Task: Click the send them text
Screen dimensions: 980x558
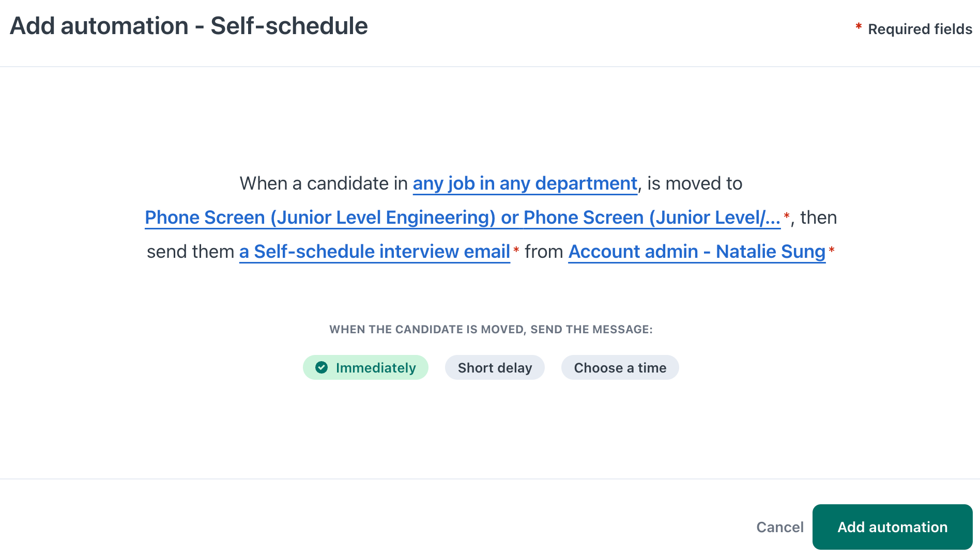Action: [x=190, y=252]
